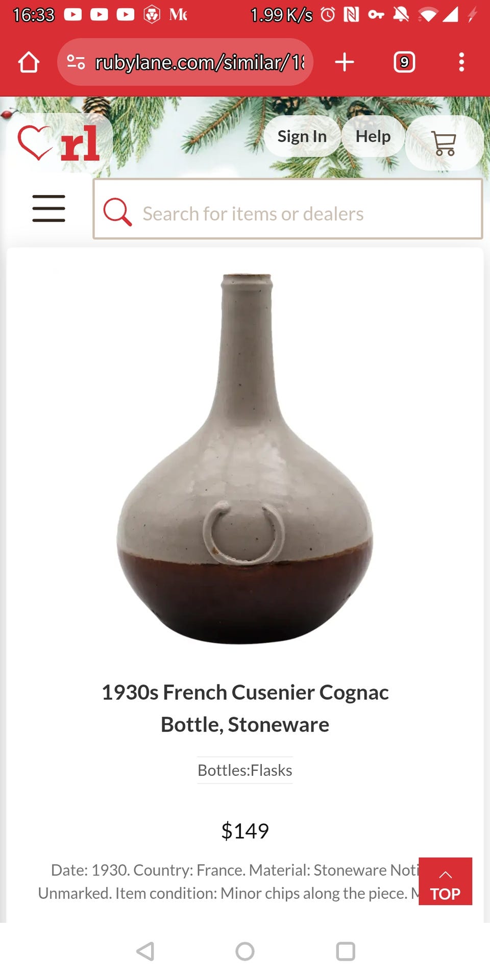Tap the Android back navigation button
The height and width of the screenshot is (980, 490).
pyautogui.click(x=145, y=951)
